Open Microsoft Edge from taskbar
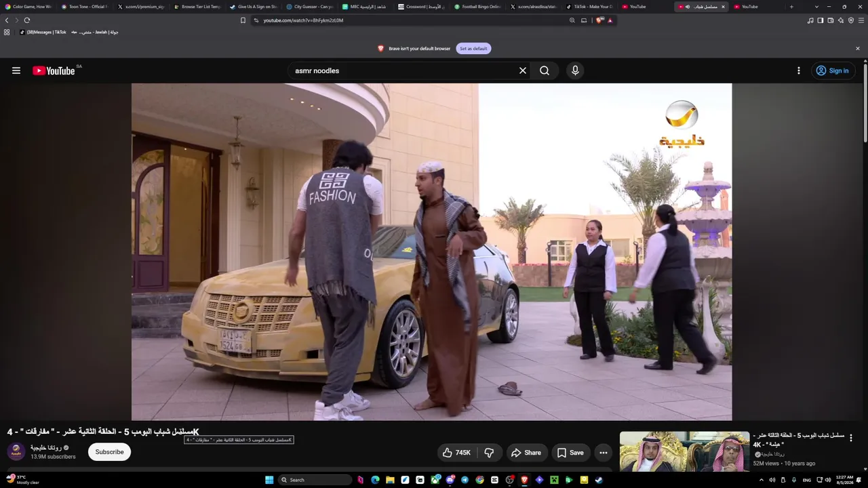This screenshot has height=488, width=868. (375, 480)
